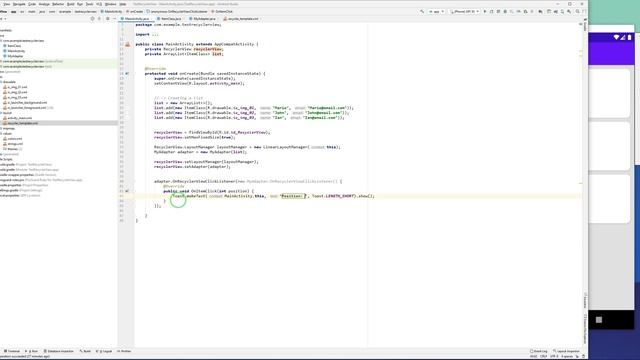Open the app run configuration dropdown

[436, 11]
